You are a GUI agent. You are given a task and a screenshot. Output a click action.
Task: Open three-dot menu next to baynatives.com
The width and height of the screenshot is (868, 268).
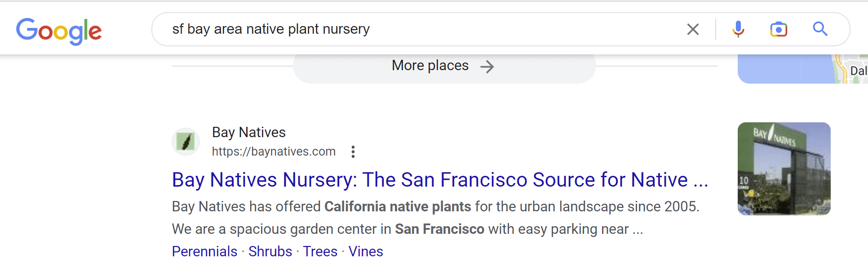point(353,152)
